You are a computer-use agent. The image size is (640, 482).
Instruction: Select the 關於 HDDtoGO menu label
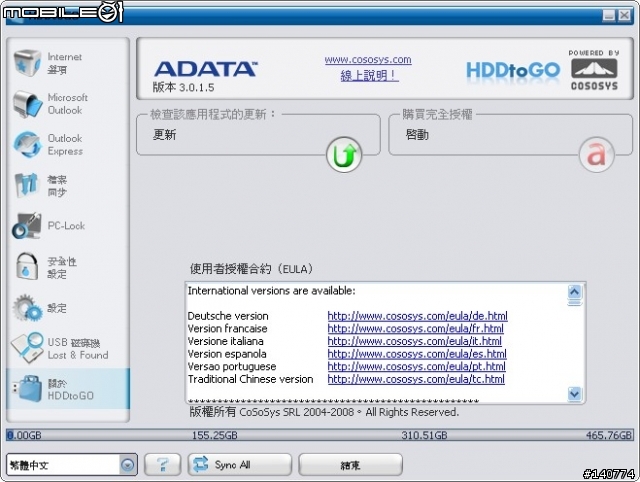click(x=71, y=389)
